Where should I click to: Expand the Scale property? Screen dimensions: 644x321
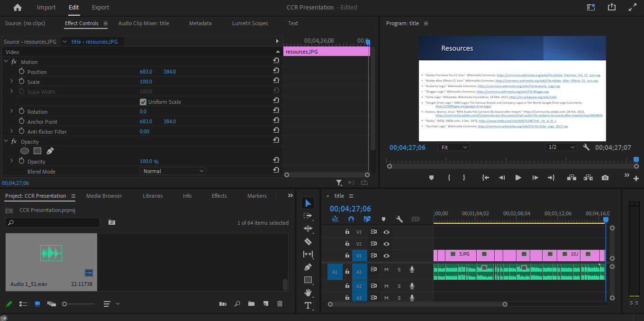point(12,82)
